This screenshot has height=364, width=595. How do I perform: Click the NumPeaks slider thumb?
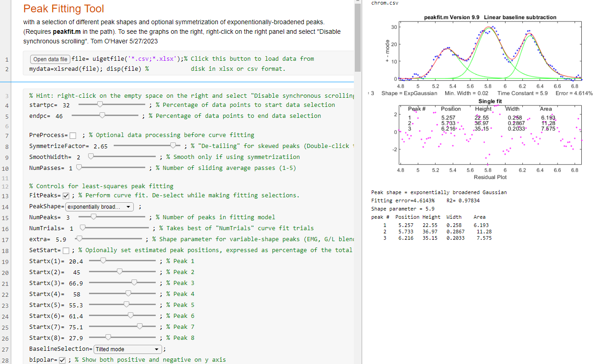click(94, 217)
